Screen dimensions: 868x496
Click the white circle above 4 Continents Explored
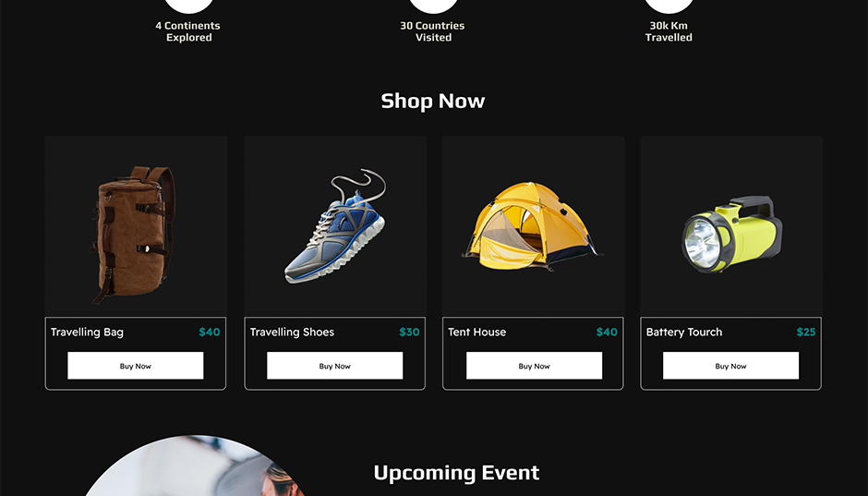coord(189,6)
